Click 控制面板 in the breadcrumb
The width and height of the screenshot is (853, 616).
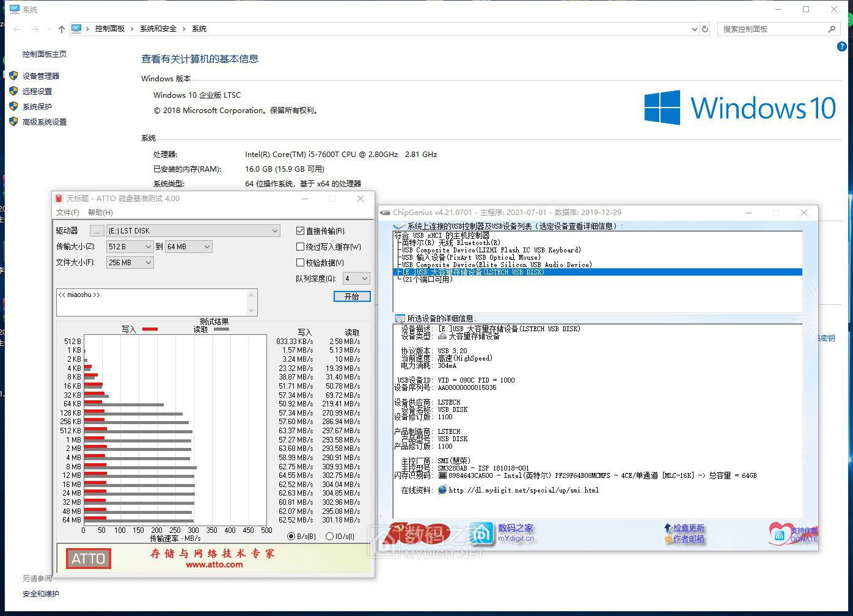(x=110, y=29)
